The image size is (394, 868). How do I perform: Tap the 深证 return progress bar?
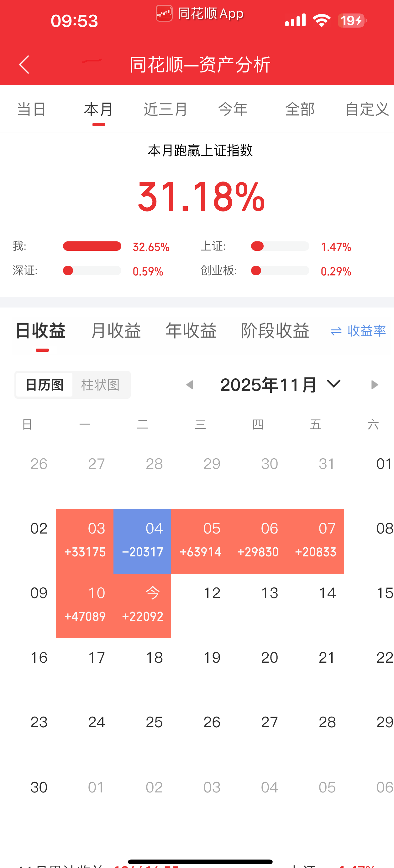(x=92, y=271)
